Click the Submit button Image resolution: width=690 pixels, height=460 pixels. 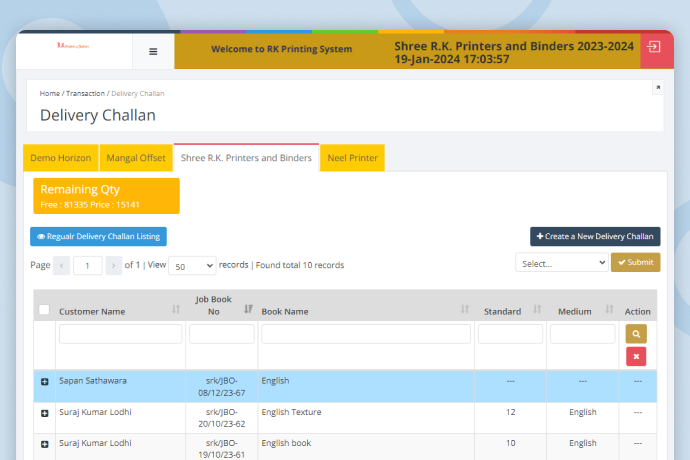tap(635, 262)
